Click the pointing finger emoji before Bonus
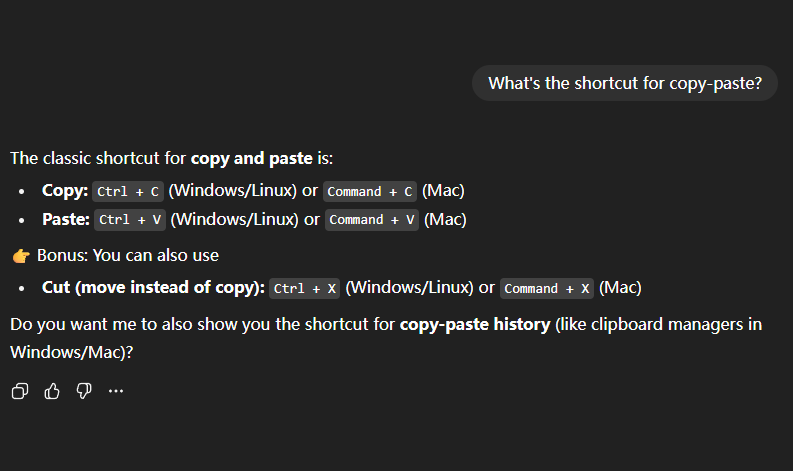This screenshot has height=471, width=793. click(x=21, y=255)
